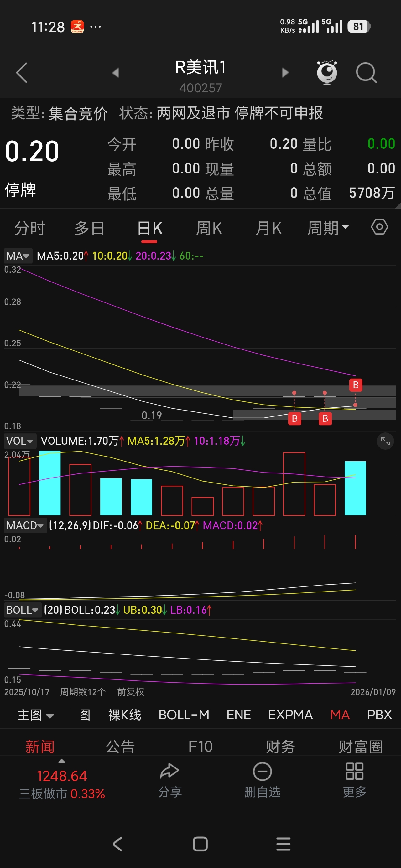Open the 新闻 tab
401x868 pixels.
(x=40, y=747)
